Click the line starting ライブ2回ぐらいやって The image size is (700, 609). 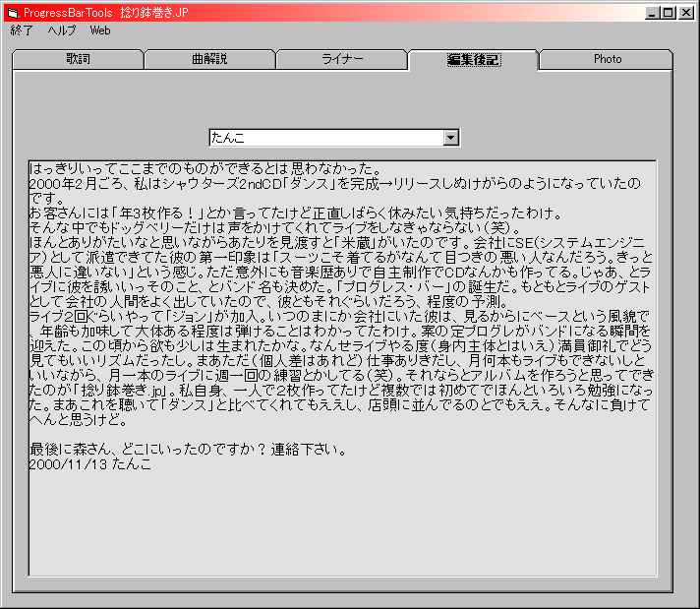tap(339, 317)
